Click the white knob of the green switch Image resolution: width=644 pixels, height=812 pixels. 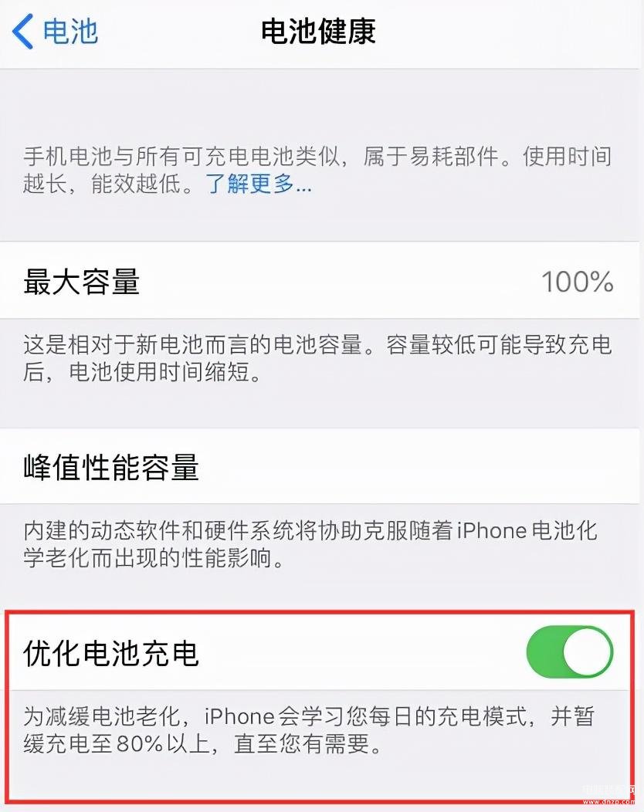pos(587,652)
